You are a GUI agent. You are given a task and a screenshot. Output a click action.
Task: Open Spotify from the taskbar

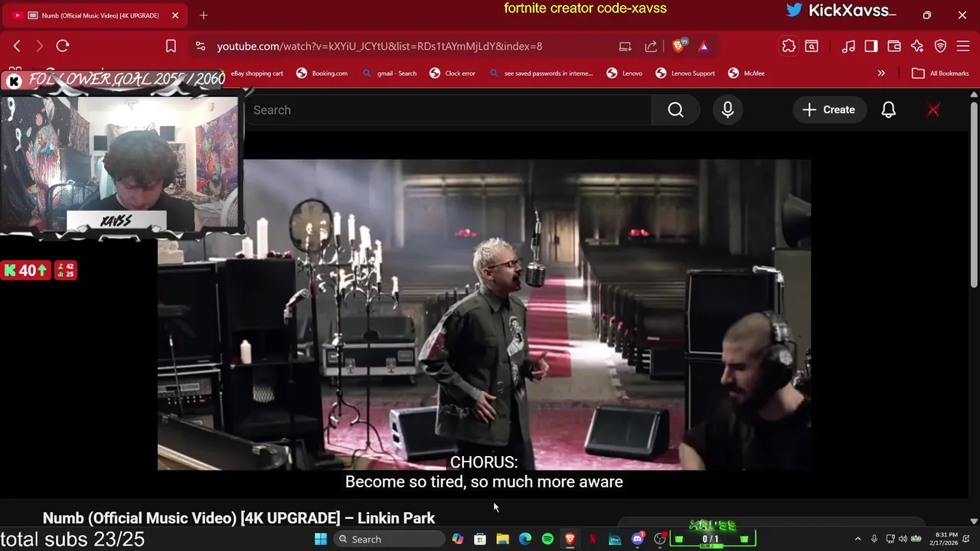click(547, 540)
